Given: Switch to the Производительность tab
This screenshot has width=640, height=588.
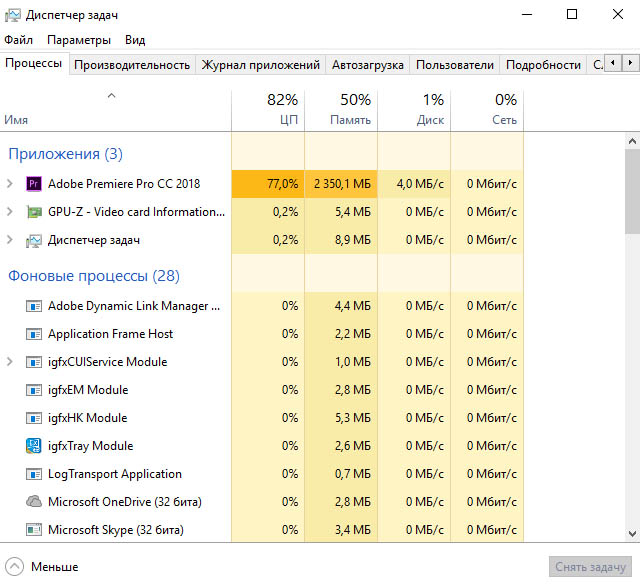Looking at the screenshot, I should click(132, 65).
